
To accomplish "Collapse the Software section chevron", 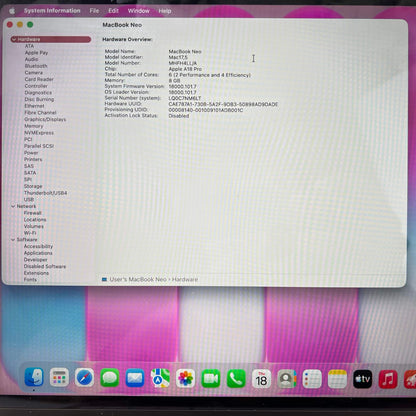I will tap(13, 240).
